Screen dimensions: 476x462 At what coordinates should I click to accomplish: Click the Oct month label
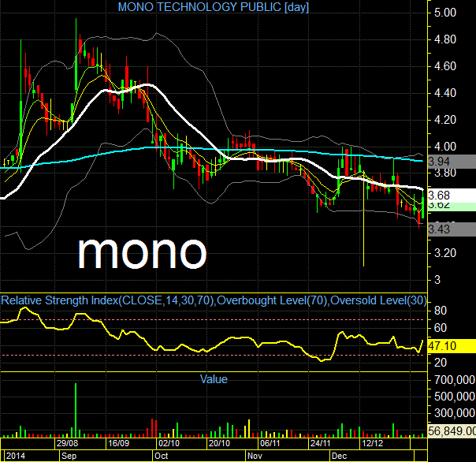click(x=162, y=456)
